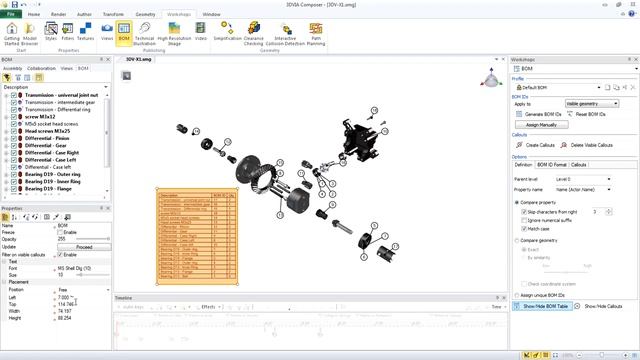Select Assign unique BOM IDs radio button
The height and width of the screenshot is (360, 640).
click(517, 295)
